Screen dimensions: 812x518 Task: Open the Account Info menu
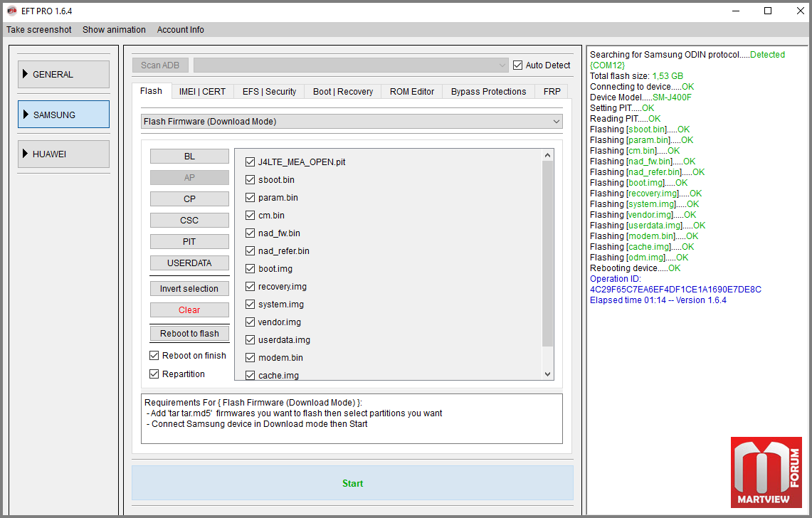[180, 30]
